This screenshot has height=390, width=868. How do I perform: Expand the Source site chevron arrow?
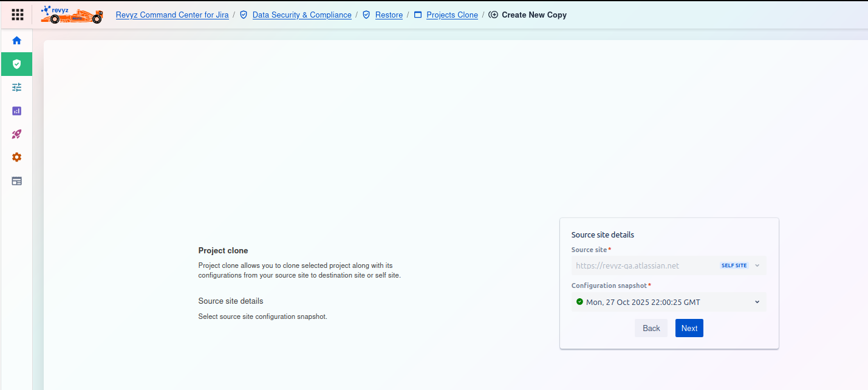757,265
